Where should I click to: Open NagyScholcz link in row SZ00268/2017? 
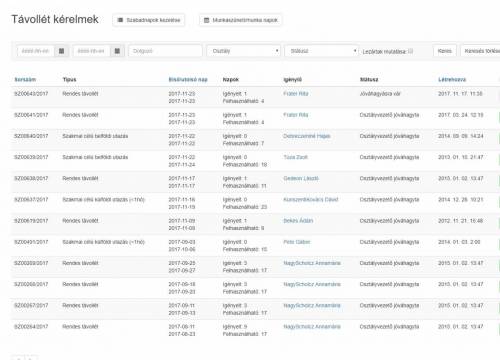click(x=312, y=284)
